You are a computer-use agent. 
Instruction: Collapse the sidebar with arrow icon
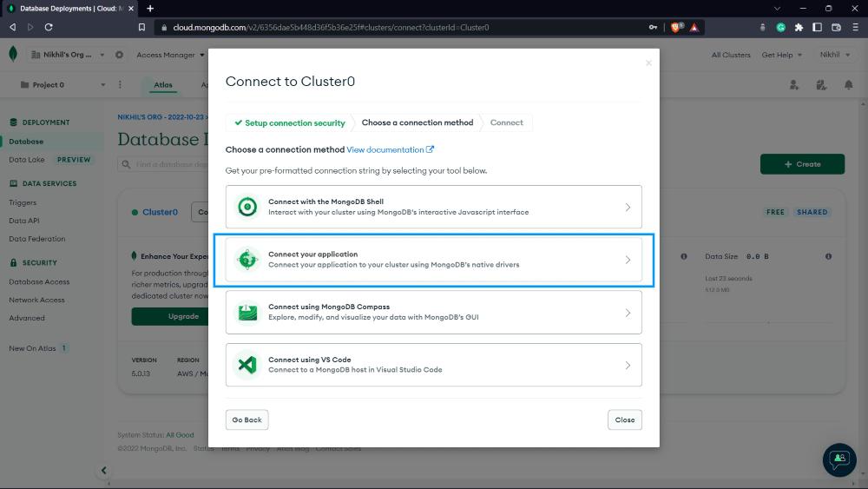coord(103,470)
